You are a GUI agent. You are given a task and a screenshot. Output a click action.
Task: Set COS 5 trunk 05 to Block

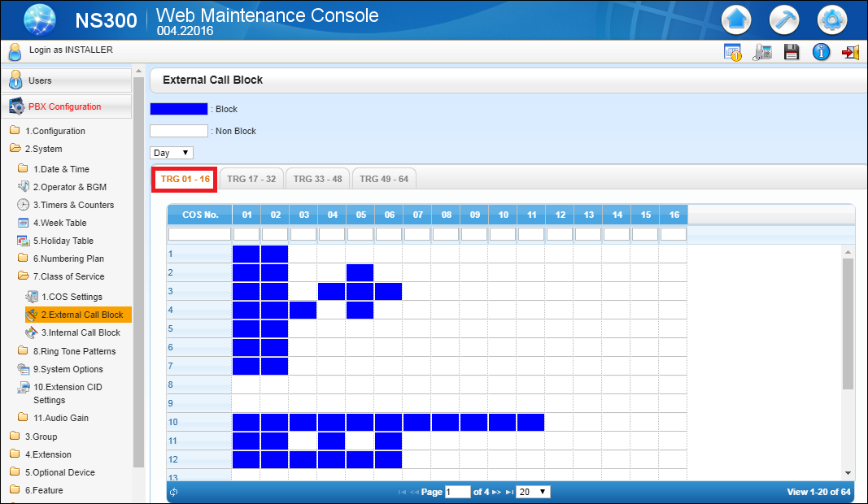pyautogui.click(x=360, y=328)
